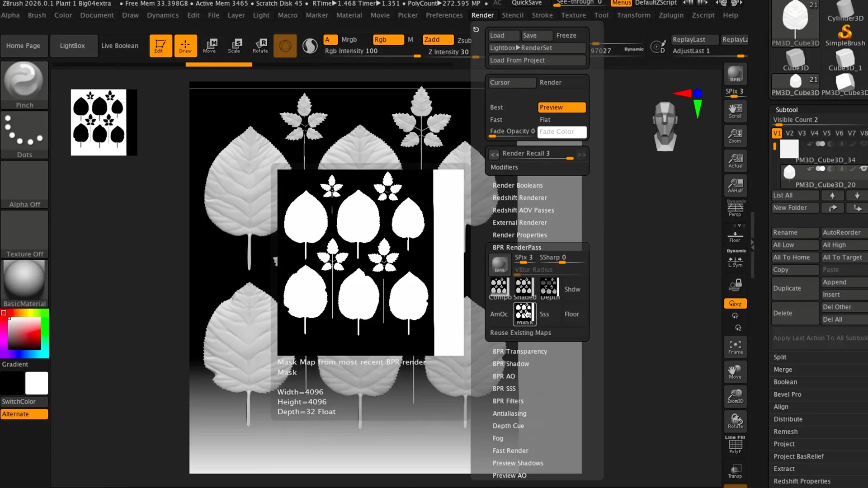Toggle the Zadd button
868x488 pixels.
438,39
